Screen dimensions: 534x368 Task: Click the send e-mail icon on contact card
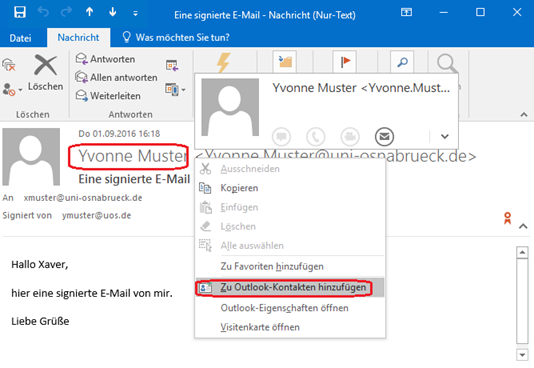click(x=384, y=137)
